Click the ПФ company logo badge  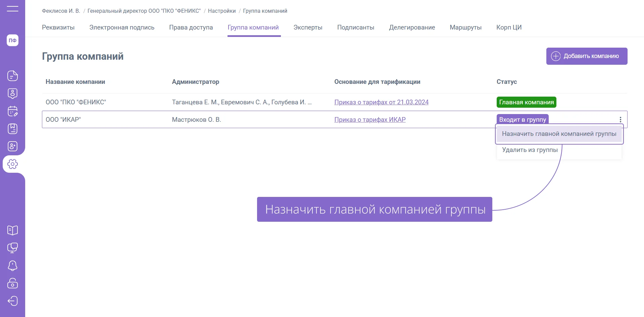click(12, 40)
